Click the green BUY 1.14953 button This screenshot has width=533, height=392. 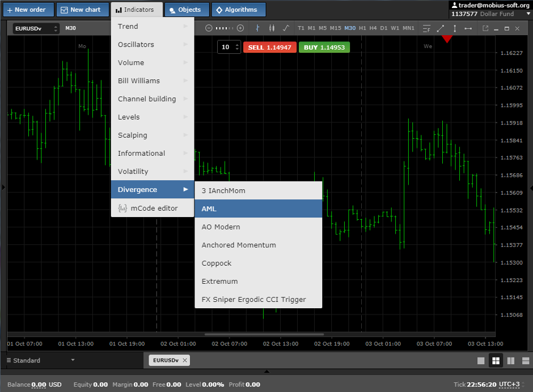324,47
